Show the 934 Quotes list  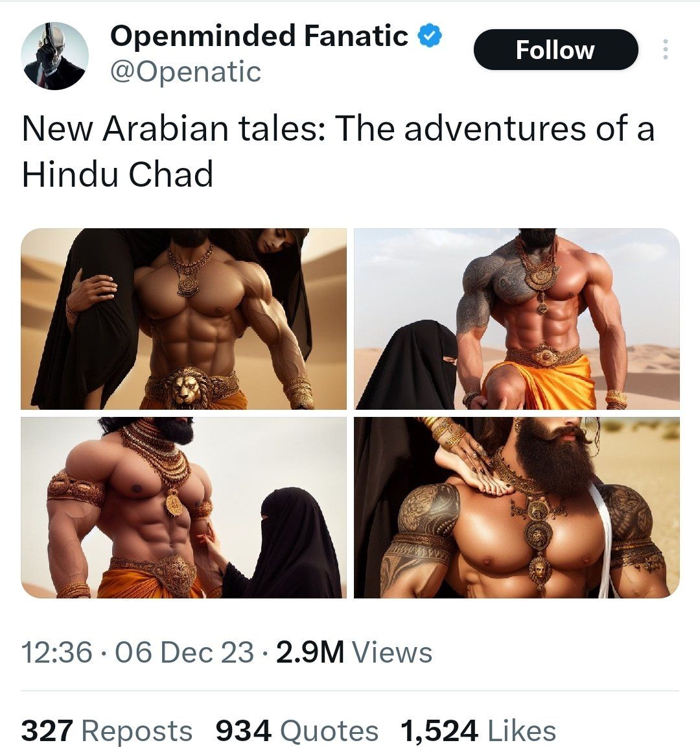pyautogui.click(x=297, y=730)
